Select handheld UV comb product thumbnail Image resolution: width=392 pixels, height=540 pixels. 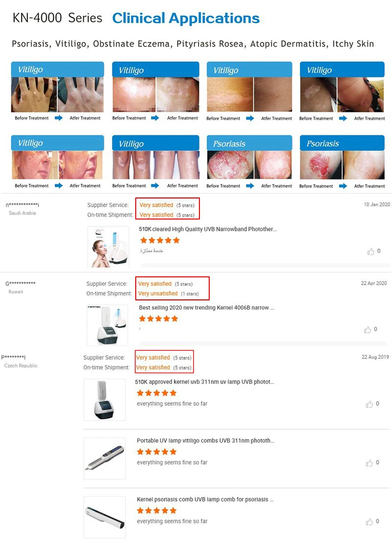tap(104, 458)
